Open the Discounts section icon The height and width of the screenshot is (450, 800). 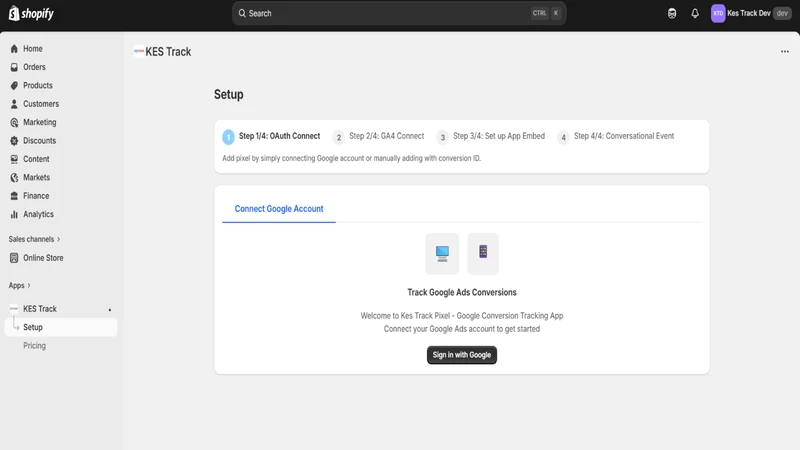click(x=14, y=141)
